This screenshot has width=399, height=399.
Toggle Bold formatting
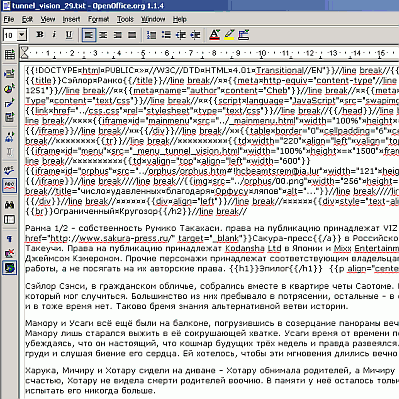coord(40,35)
